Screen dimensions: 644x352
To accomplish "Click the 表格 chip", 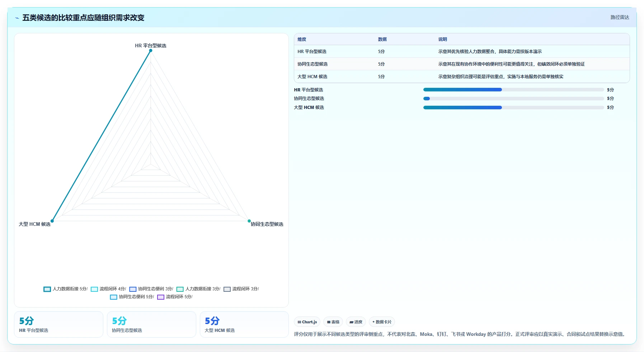I will pyautogui.click(x=333, y=322).
